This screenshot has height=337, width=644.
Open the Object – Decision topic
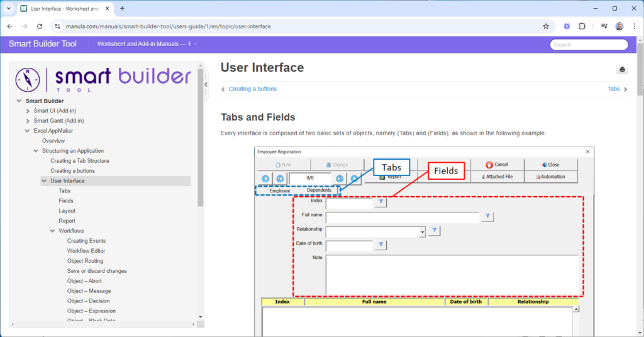[88, 301]
